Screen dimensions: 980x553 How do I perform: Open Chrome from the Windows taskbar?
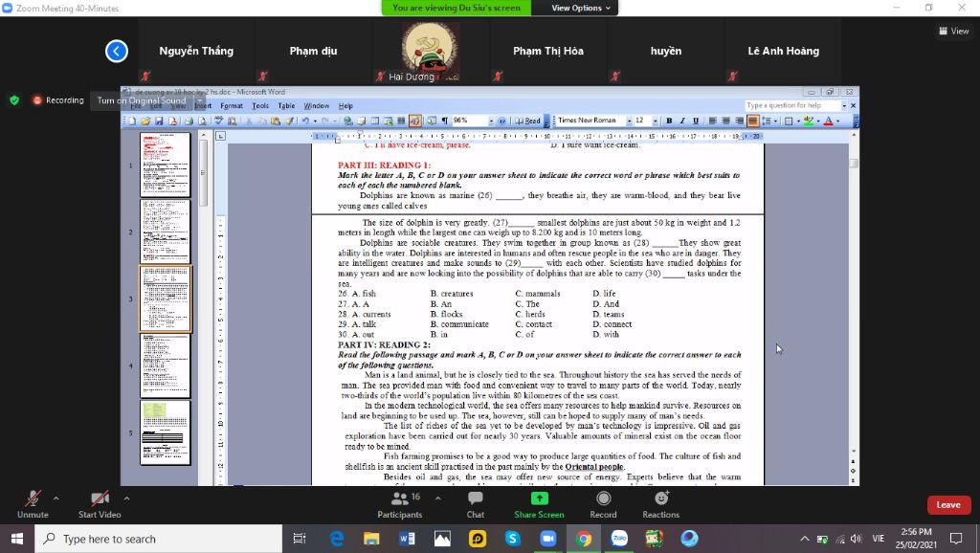click(x=583, y=539)
